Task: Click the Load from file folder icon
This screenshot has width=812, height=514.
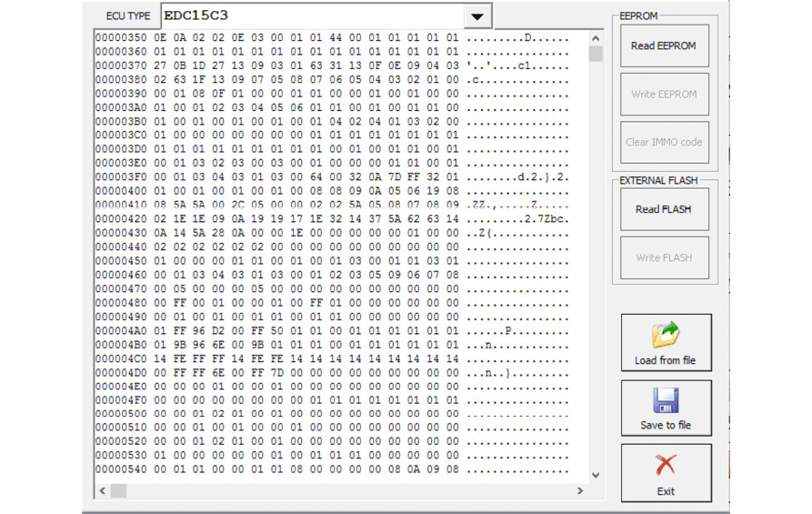Action: 666,336
